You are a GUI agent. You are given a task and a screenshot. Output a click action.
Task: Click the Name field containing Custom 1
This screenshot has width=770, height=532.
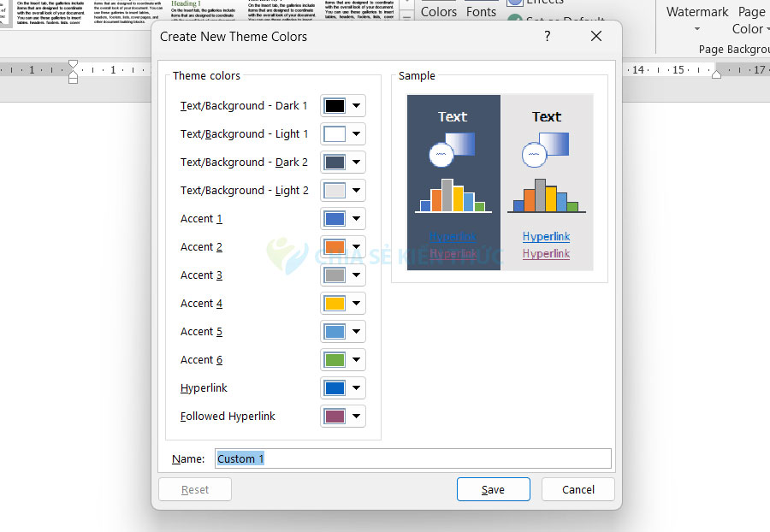point(412,458)
